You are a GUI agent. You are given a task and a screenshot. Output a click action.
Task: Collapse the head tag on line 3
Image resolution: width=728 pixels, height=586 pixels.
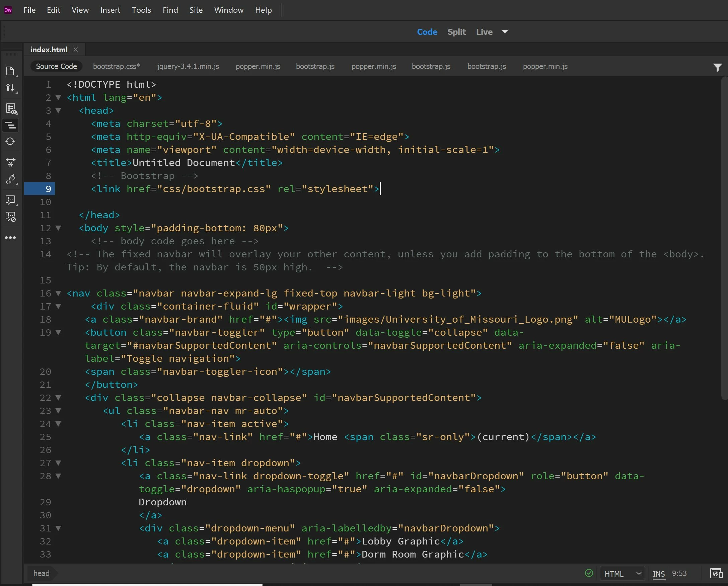coord(58,111)
